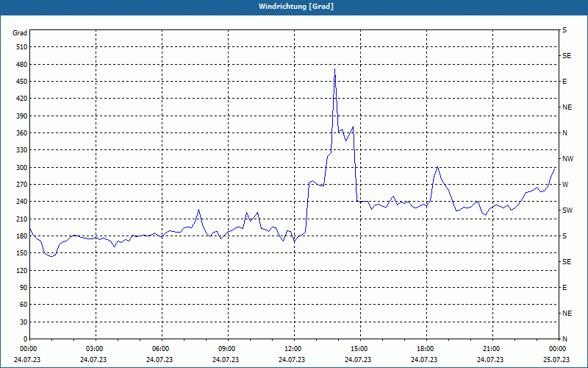Click the 09:00 x-axis label
Viewport: 588px width, 368px height.
tap(228, 349)
